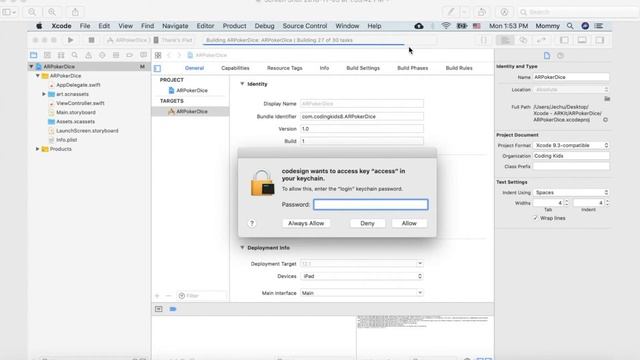Viewport: 640px width, 360px height.
Task: Toggle the Inspectors panel visibility
Action: (600, 40)
